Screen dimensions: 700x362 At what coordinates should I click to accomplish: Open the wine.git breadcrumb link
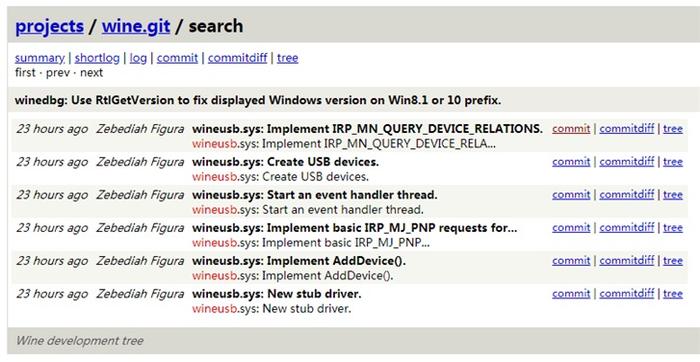click(136, 26)
